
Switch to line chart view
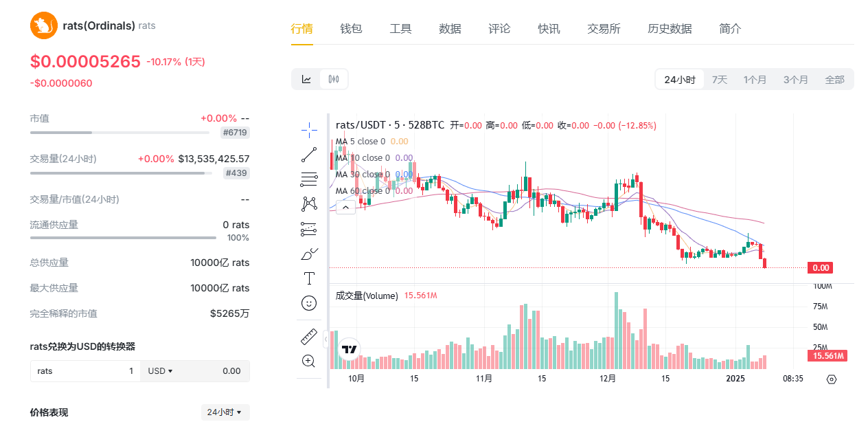point(306,80)
